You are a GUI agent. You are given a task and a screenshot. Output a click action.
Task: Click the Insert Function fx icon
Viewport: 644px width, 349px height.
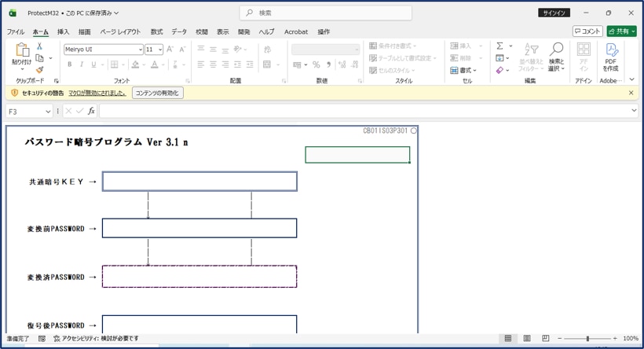pyautogui.click(x=91, y=111)
